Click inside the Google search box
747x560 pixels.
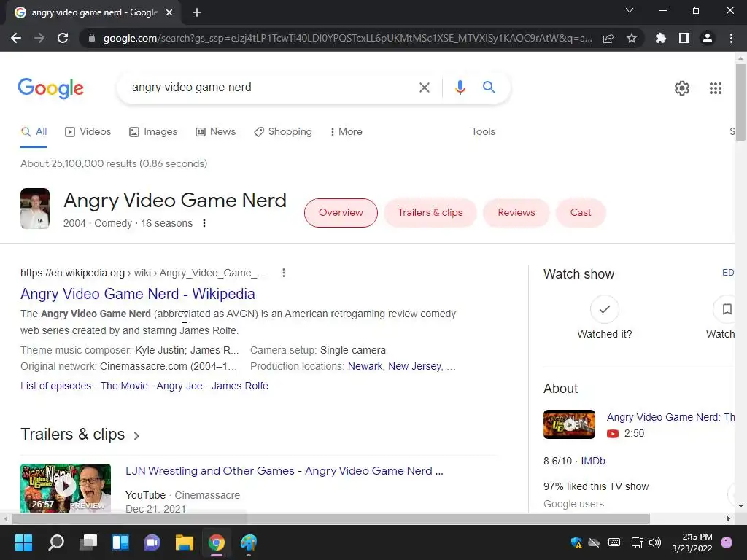(x=271, y=87)
